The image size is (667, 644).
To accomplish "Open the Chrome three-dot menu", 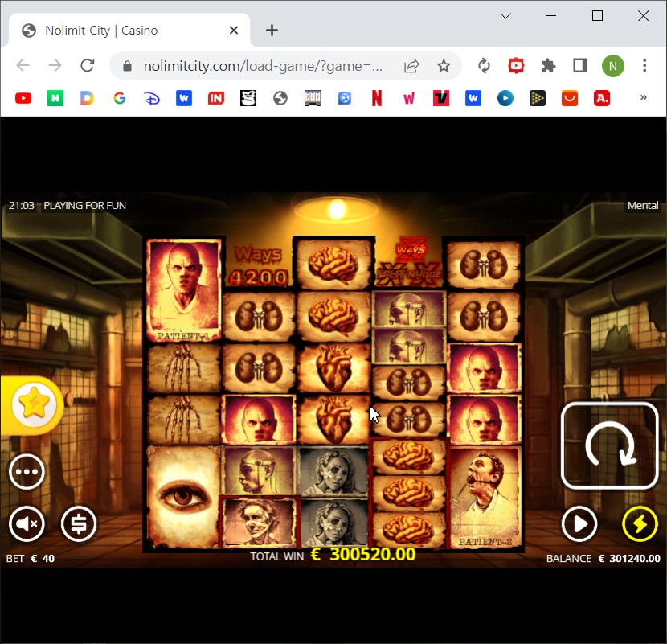I will [644, 66].
